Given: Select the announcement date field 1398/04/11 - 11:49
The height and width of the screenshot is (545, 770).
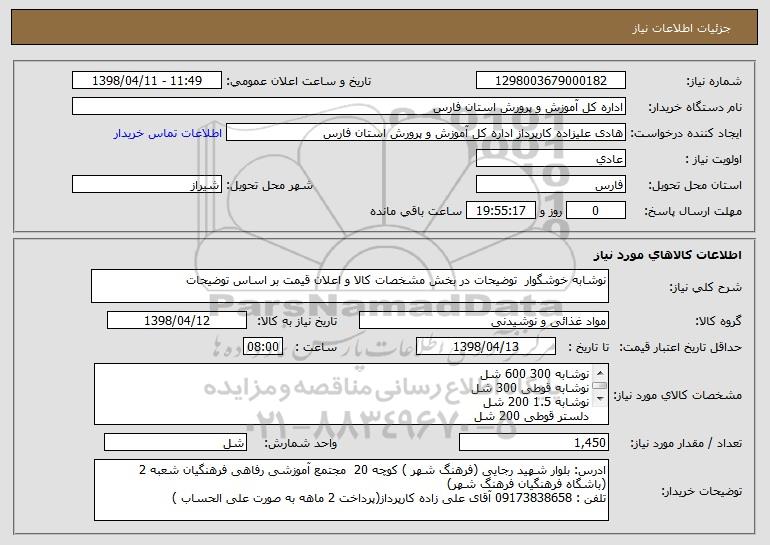Looking at the screenshot, I should tap(147, 81).
